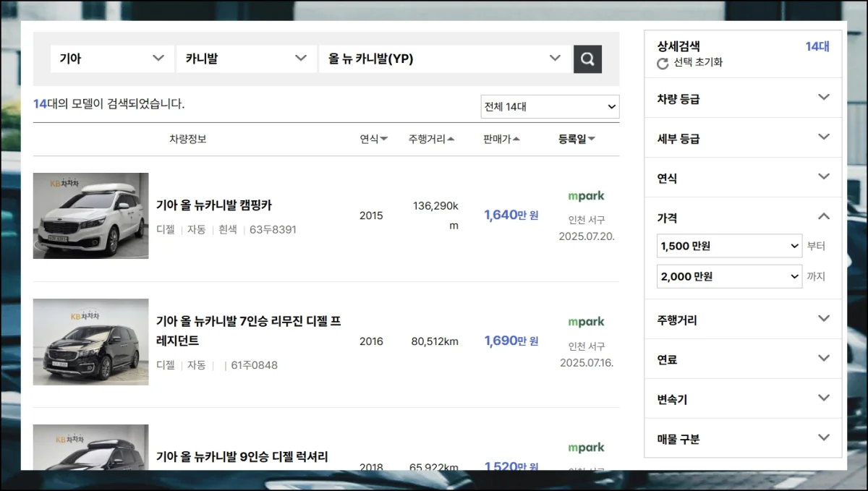Screen dimensions: 868x491
Task: Sort list by 연식 column header
Action: coord(374,139)
